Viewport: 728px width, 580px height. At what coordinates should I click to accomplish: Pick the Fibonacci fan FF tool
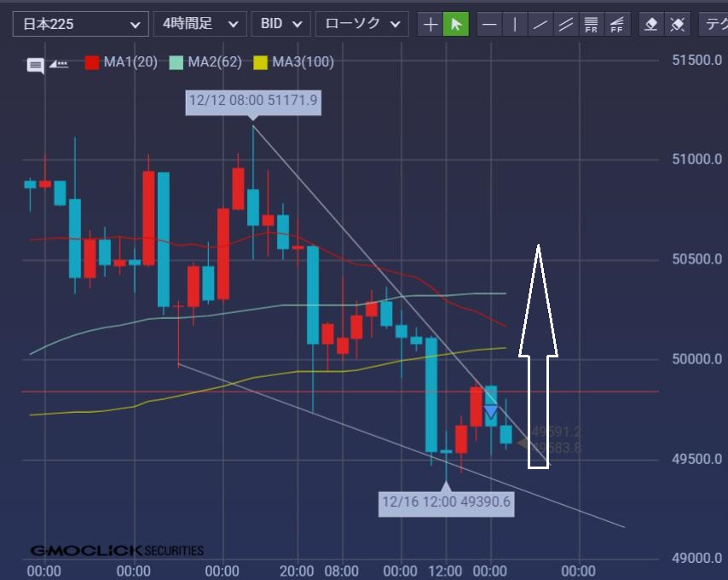click(x=616, y=24)
